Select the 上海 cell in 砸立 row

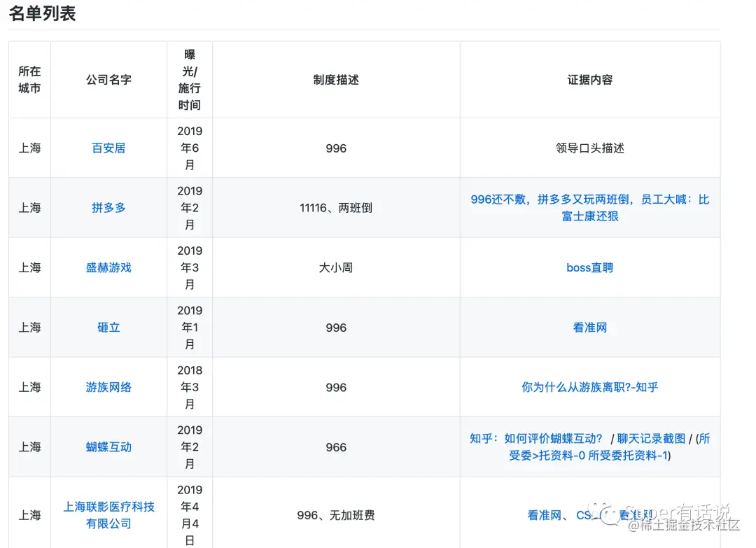pos(29,328)
